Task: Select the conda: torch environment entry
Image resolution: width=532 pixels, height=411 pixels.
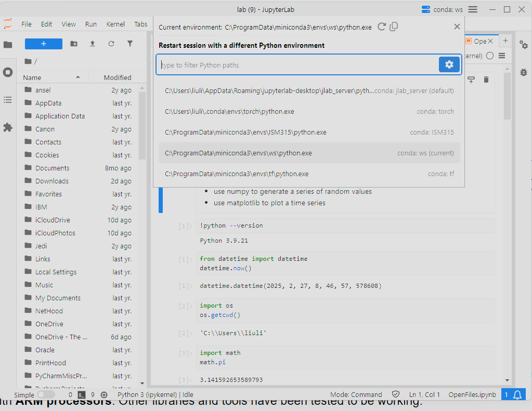Action: click(x=309, y=111)
